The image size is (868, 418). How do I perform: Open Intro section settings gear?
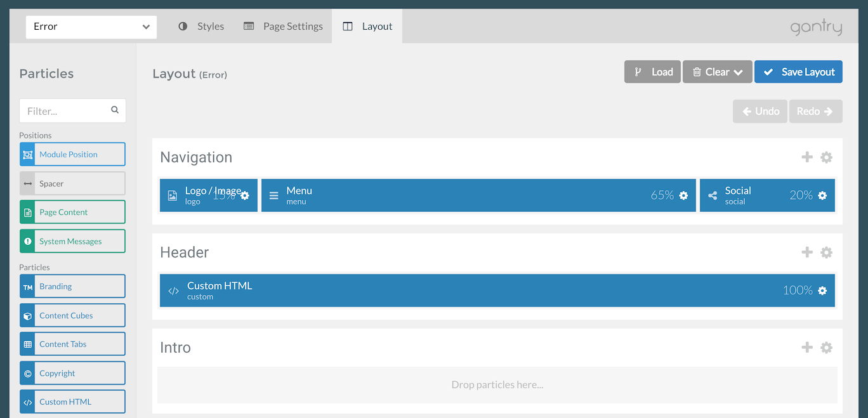pos(826,348)
